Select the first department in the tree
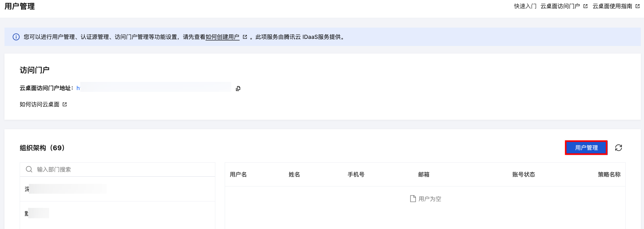The height and width of the screenshot is (229, 644). tap(66, 189)
